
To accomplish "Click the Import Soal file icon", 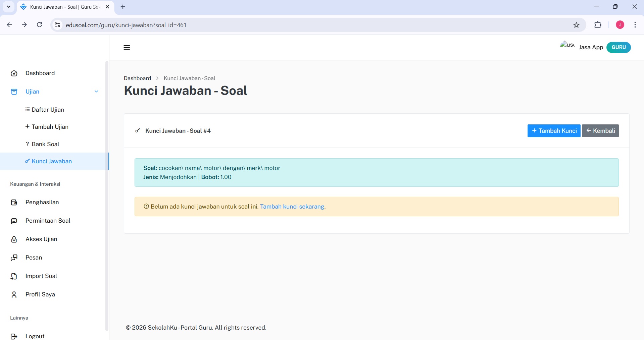I will tap(14, 276).
